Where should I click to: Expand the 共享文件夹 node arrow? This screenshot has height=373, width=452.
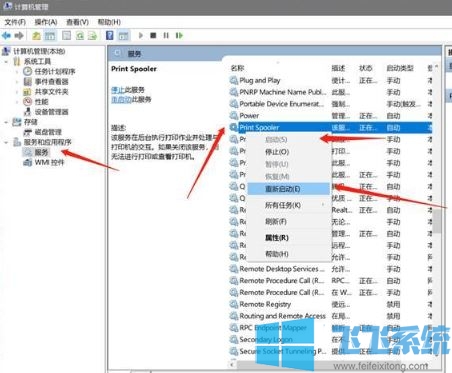pos(17,92)
